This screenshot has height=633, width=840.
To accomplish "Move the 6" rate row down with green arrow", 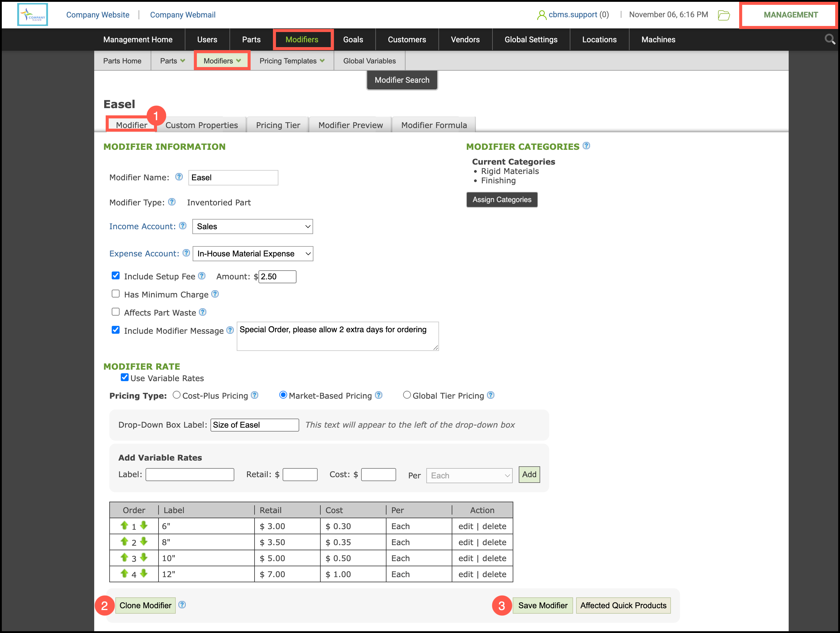I will [143, 525].
